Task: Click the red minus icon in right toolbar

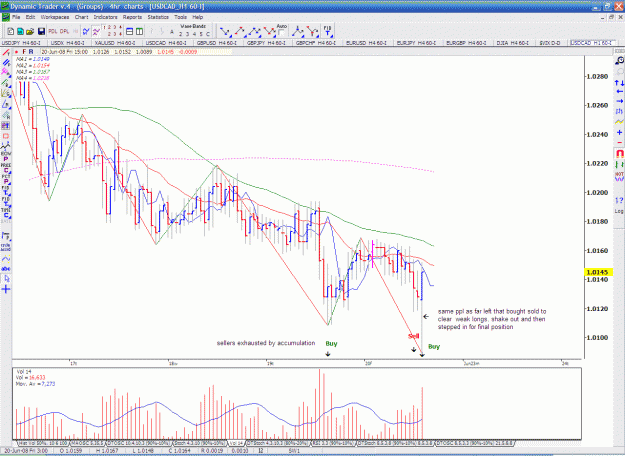Action: tap(619, 142)
